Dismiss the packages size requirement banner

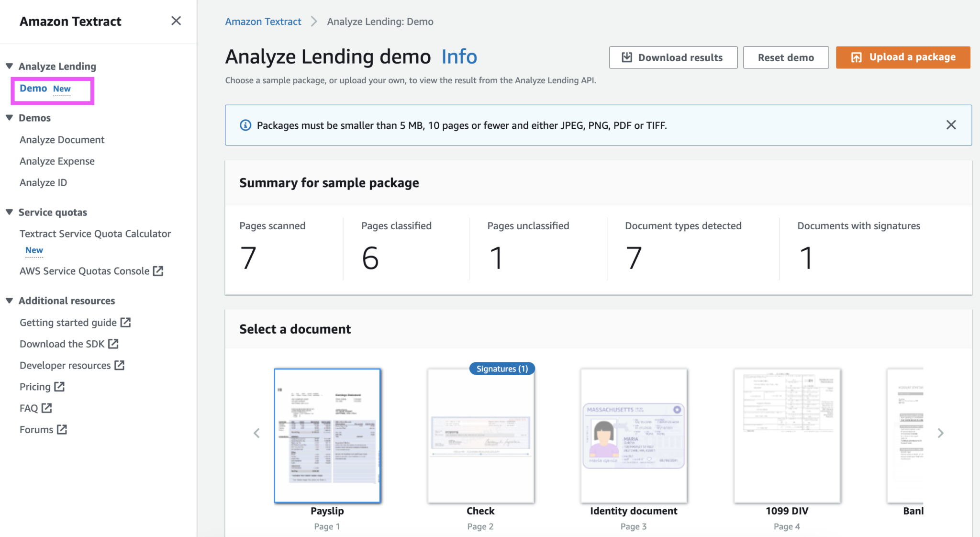point(951,125)
